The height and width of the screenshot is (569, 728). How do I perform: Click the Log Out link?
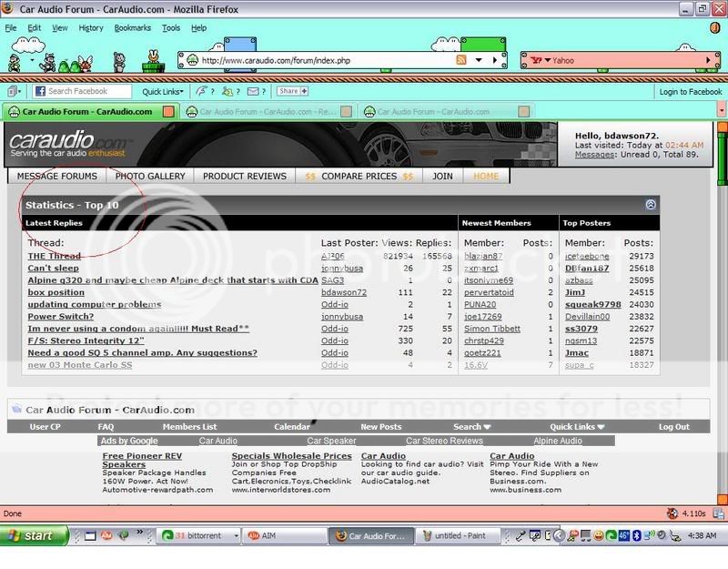point(673,426)
